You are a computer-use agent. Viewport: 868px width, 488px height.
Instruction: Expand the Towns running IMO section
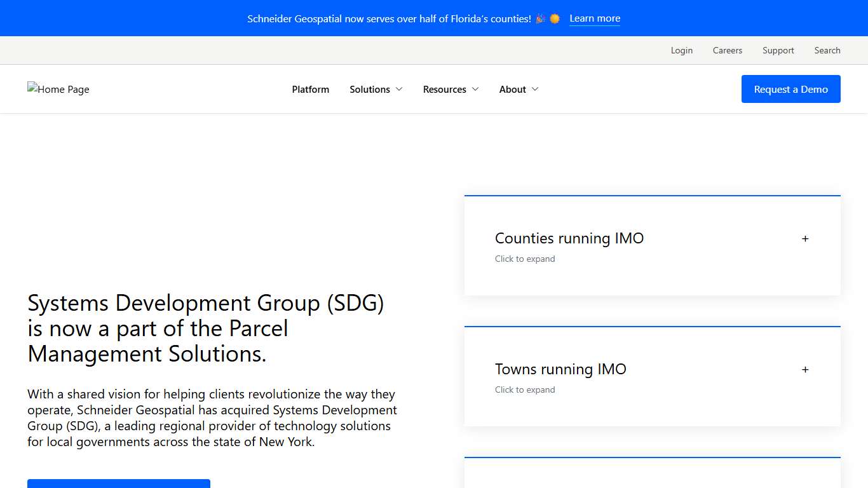point(560,369)
